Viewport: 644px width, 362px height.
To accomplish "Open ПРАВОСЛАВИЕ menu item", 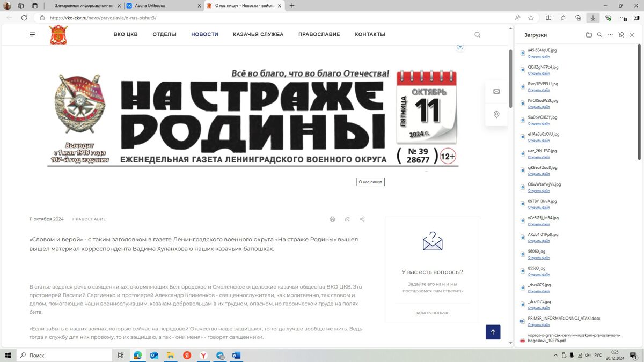I will (x=319, y=34).
